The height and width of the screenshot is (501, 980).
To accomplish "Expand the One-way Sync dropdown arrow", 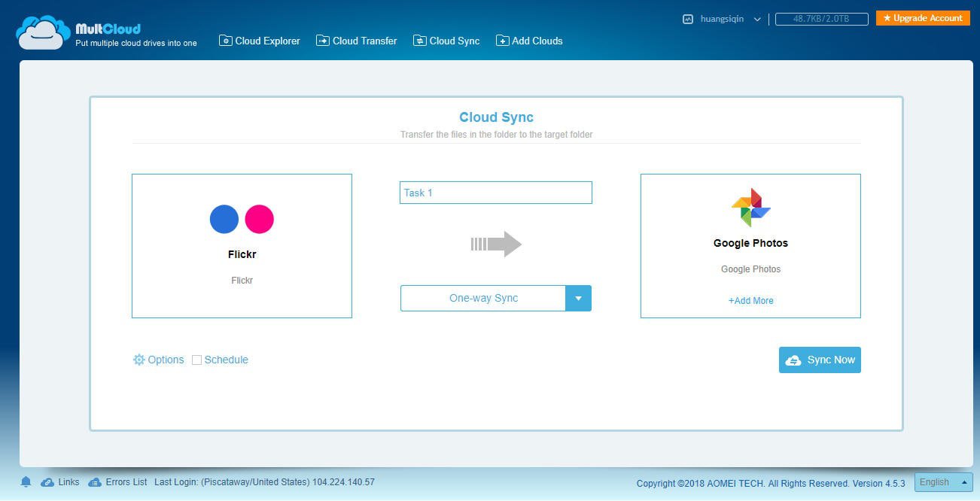I will tap(578, 298).
